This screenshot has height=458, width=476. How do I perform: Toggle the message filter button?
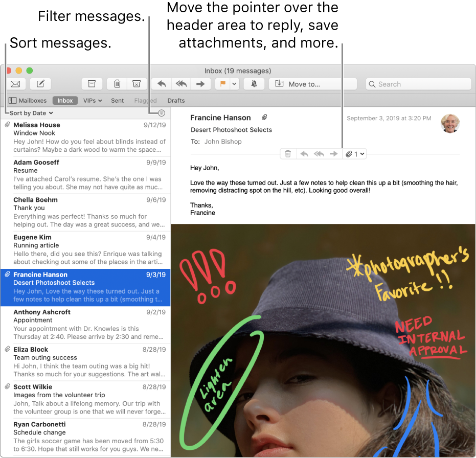tap(162, 113)
